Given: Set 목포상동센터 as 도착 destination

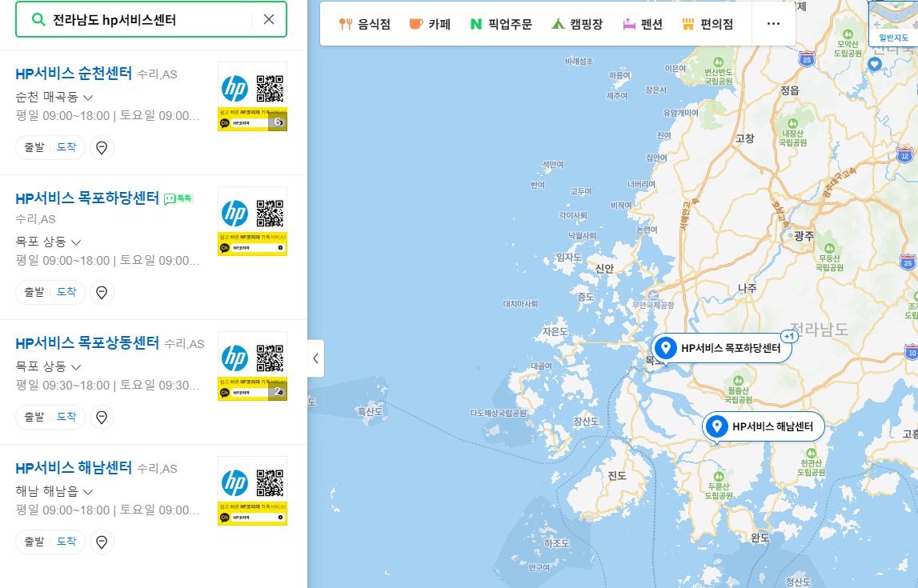Looking at the screenshot, I should pos(66,417).
